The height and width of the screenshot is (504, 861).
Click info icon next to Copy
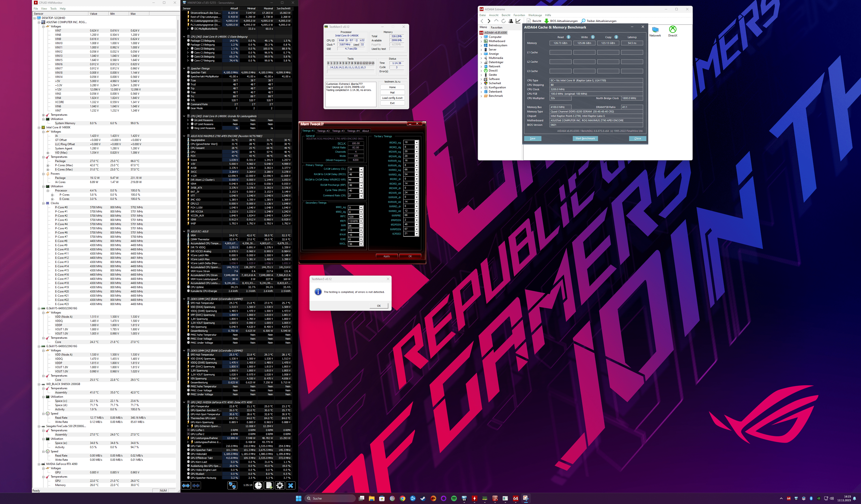(616, 37)
